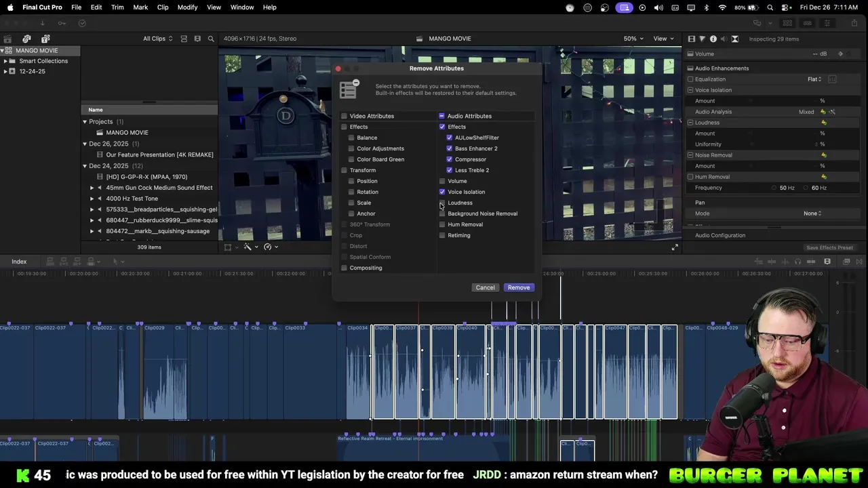Viewport: 868px width, 488px height.
Task: Enable Equalization checkbox in inspector
Action: 690,79
